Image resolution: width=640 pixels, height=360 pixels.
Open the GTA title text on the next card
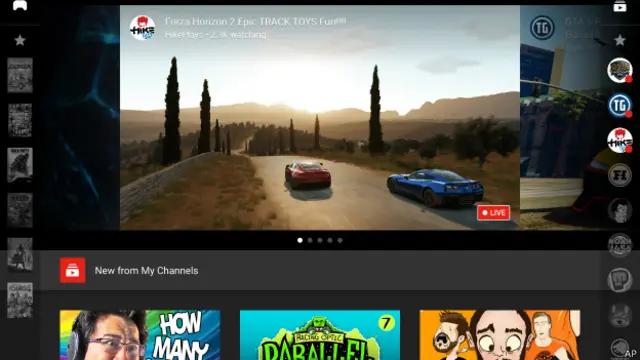coord(582,22)
